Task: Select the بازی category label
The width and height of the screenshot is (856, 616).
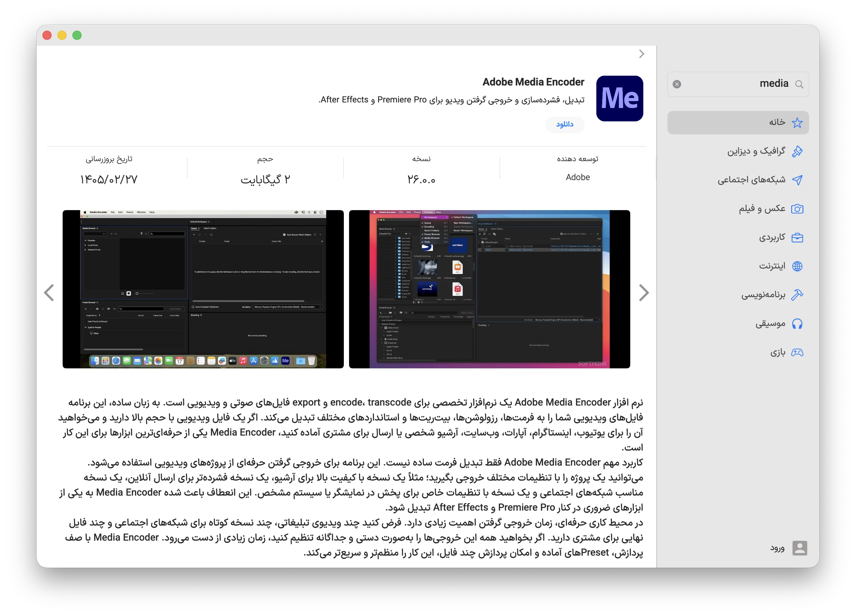Action: pyautogui.click(x=777, y=353)
